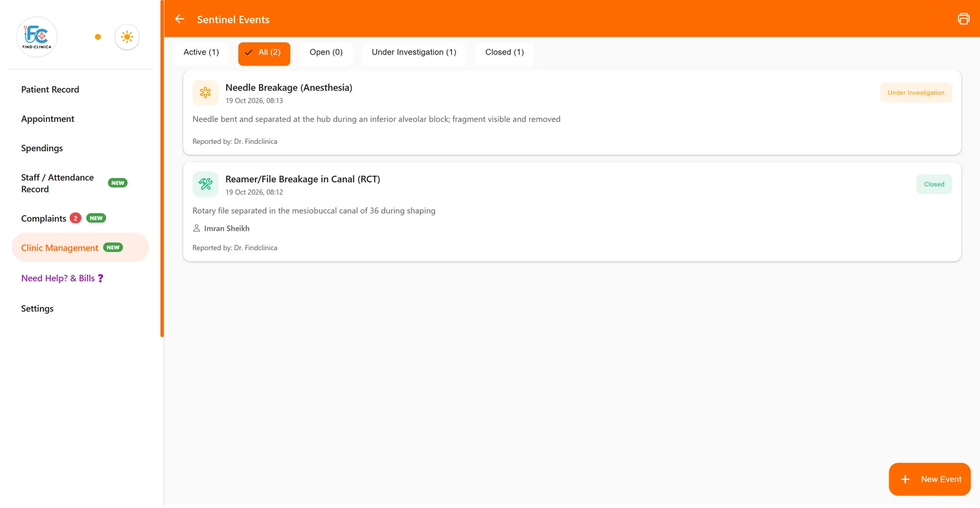
Task: Open Needle Breakage (Anesthesia) event title
Action: tap(288, 88)
